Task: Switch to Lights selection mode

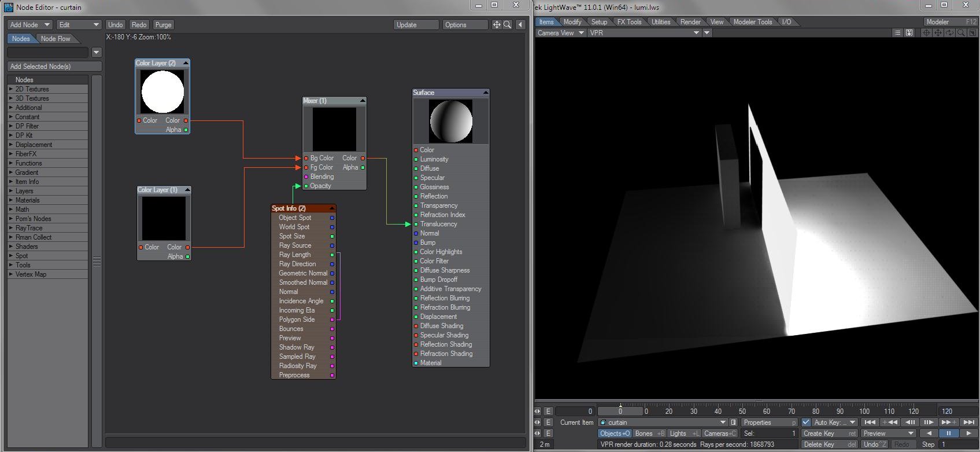Action: 683,433
